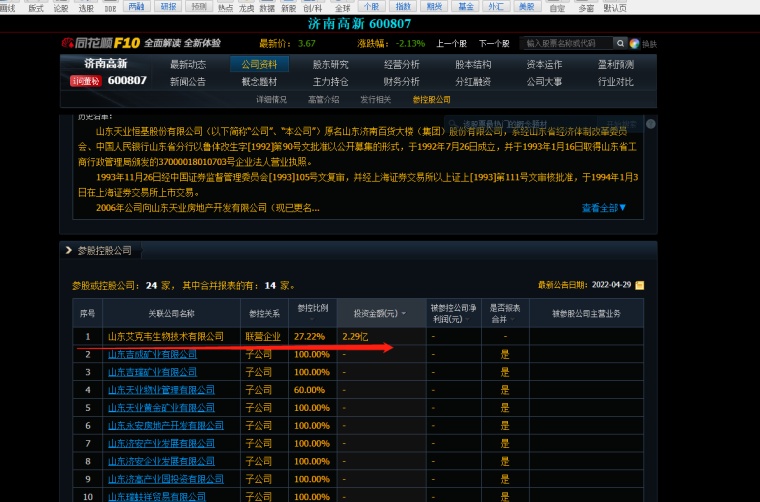Go to previous stock via 上一个股

click(x=451, y=44)
